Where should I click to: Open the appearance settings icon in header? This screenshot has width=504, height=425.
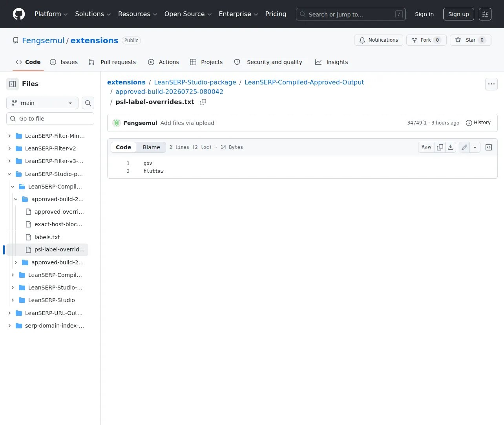pos(485,14)
